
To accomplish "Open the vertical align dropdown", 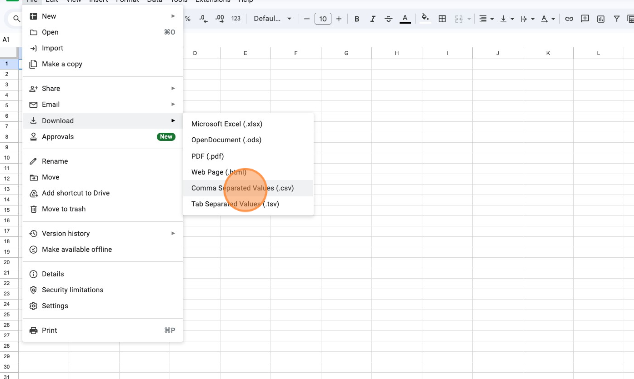I will 507,19.
